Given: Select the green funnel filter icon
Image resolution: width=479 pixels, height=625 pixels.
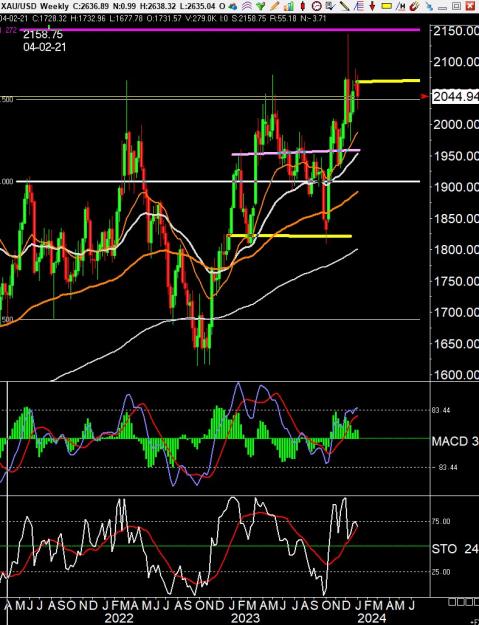Looking at the screenshot, I should tap(261, 6).
